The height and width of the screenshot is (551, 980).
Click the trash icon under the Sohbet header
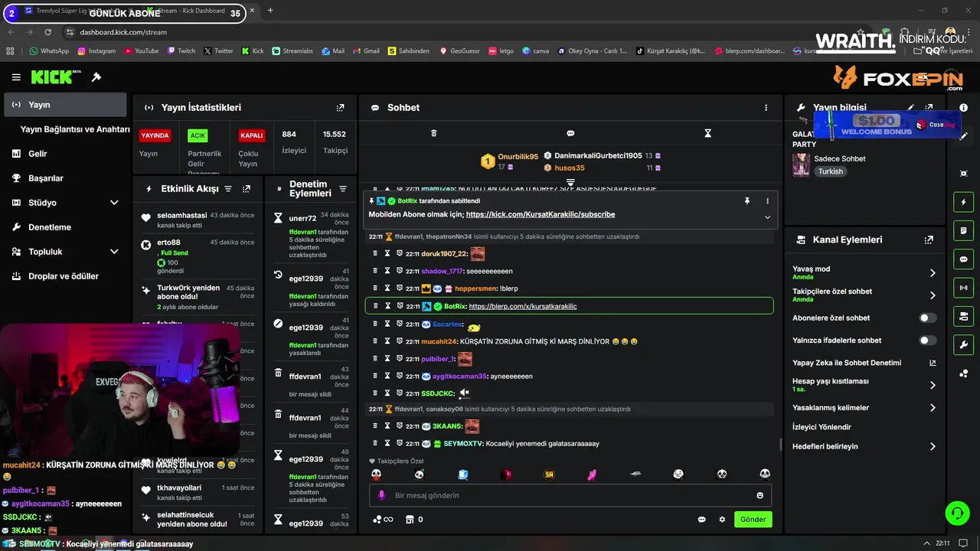(433, 133)
